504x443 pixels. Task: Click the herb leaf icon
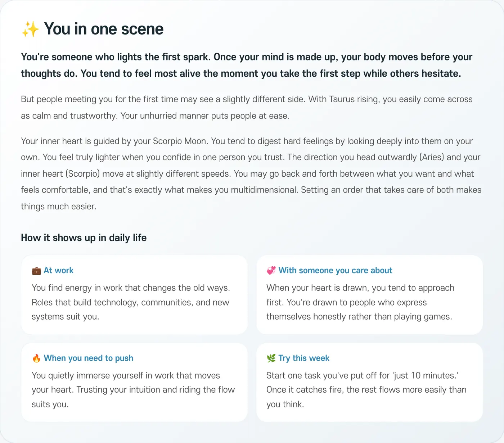click(x=271, y=358)
